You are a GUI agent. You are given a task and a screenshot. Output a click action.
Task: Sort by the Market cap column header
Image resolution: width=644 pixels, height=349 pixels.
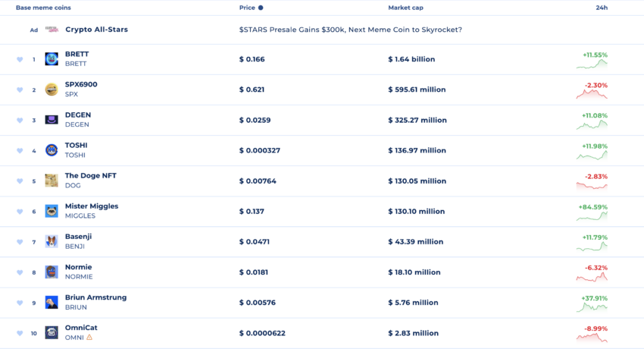pyautogui.click(x=405, y=8)
